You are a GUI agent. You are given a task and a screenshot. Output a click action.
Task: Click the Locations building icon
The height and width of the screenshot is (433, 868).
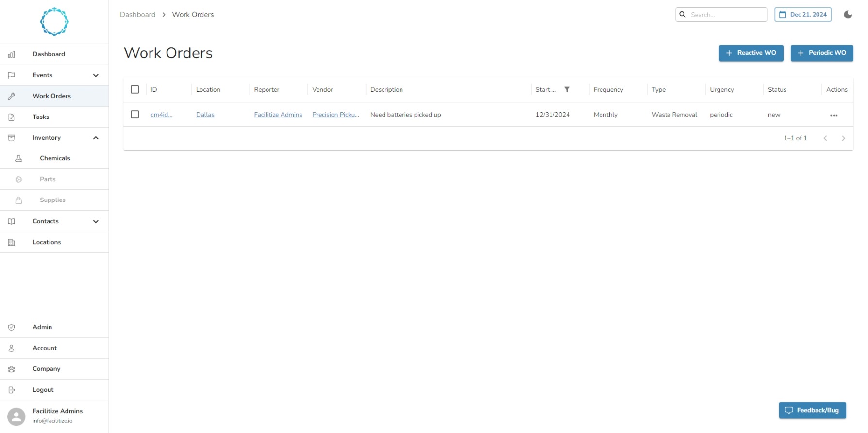tap(12, 242)
